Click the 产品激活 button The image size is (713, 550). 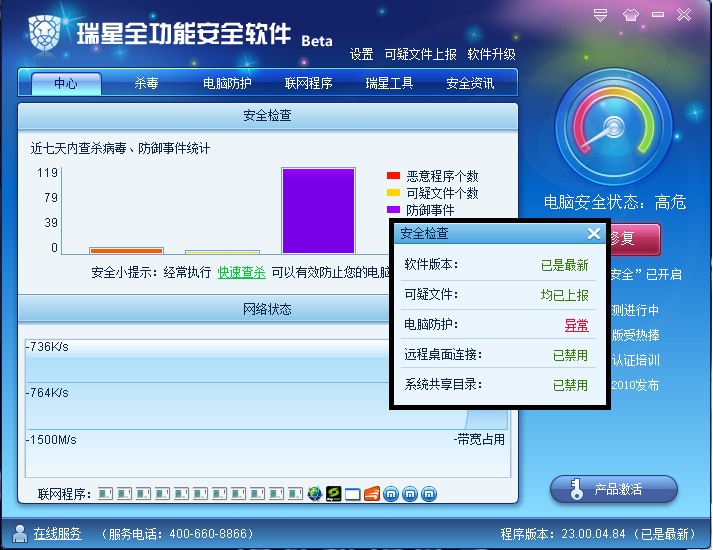click(614, 489)
